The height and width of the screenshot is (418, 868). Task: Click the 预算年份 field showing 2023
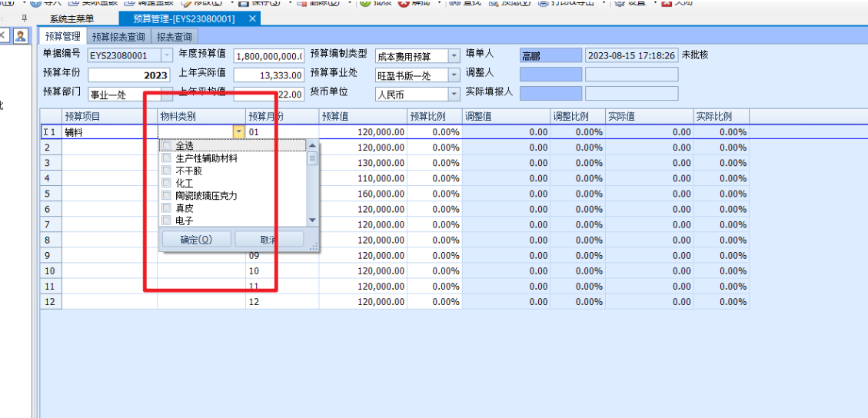coord(128,75)
